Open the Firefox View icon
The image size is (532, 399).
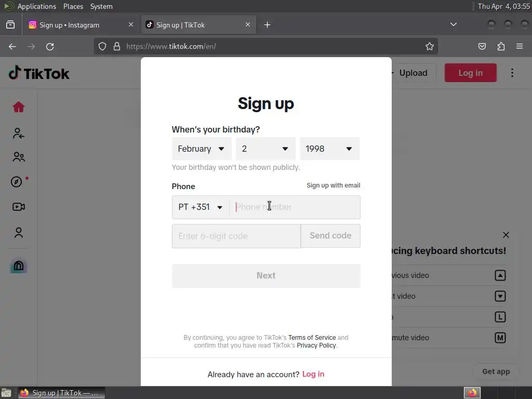10,25
